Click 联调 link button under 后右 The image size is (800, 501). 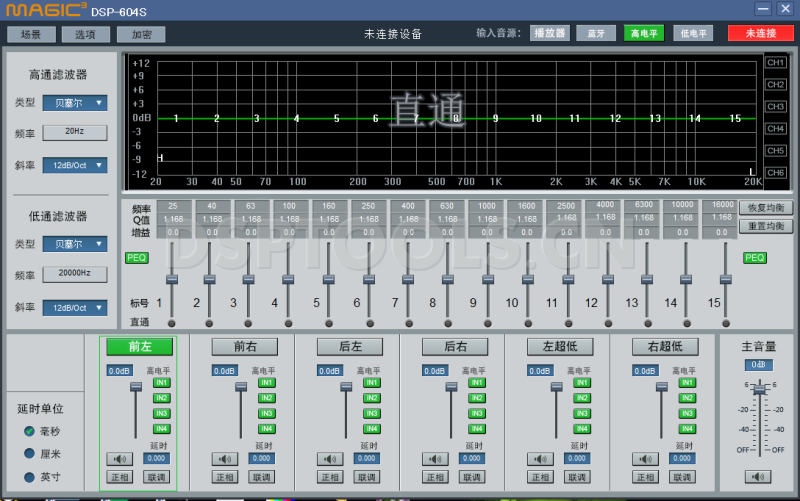pos(472,478)
